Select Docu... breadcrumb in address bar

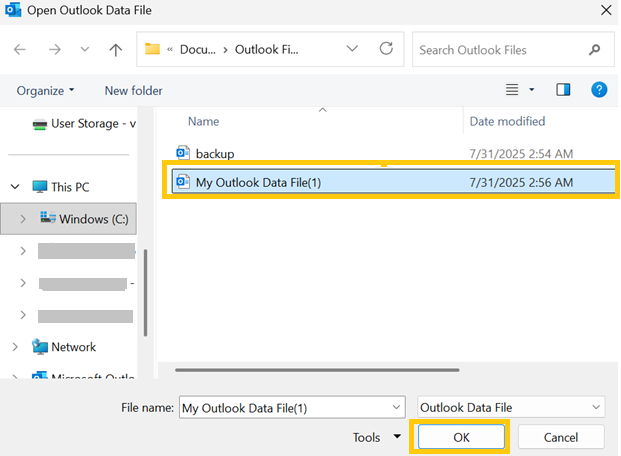click(198, 50)
